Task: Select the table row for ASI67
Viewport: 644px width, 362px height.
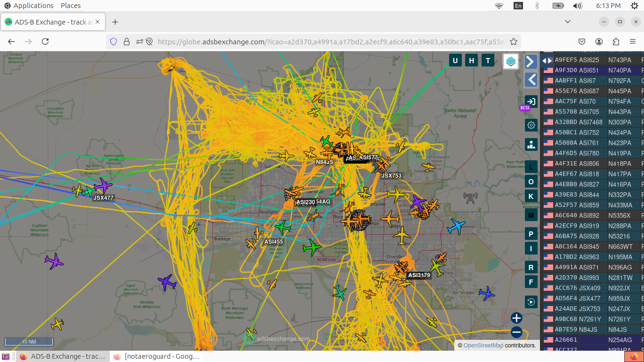Action: pyautogui.click(x=593, y=81)
